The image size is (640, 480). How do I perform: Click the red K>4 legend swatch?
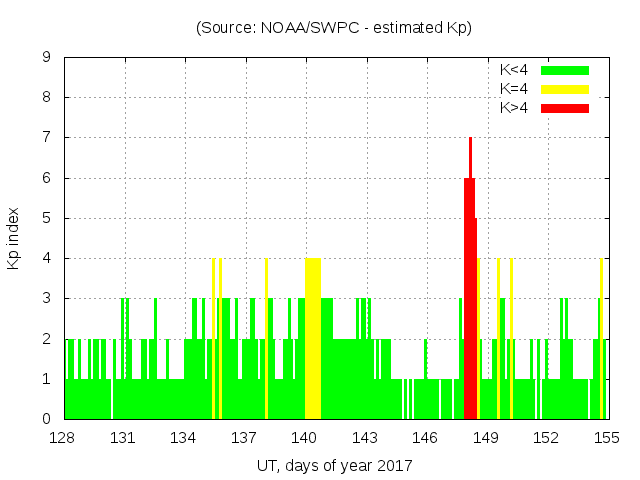point(565,108)
